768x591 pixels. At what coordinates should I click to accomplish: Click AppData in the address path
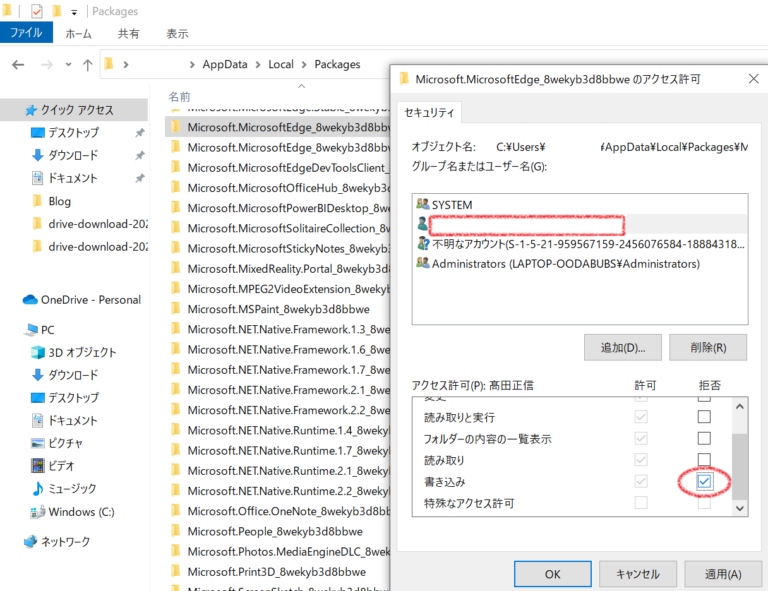(x=225, y=64)
